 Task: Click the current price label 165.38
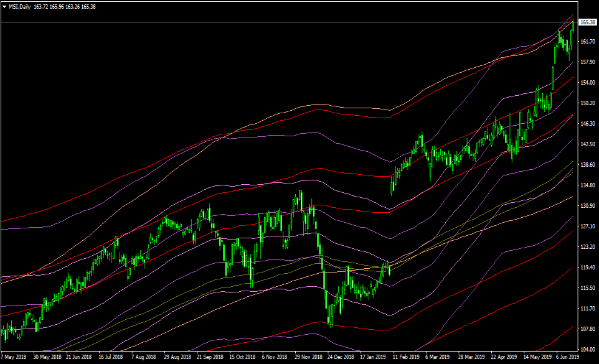point(588,22)
